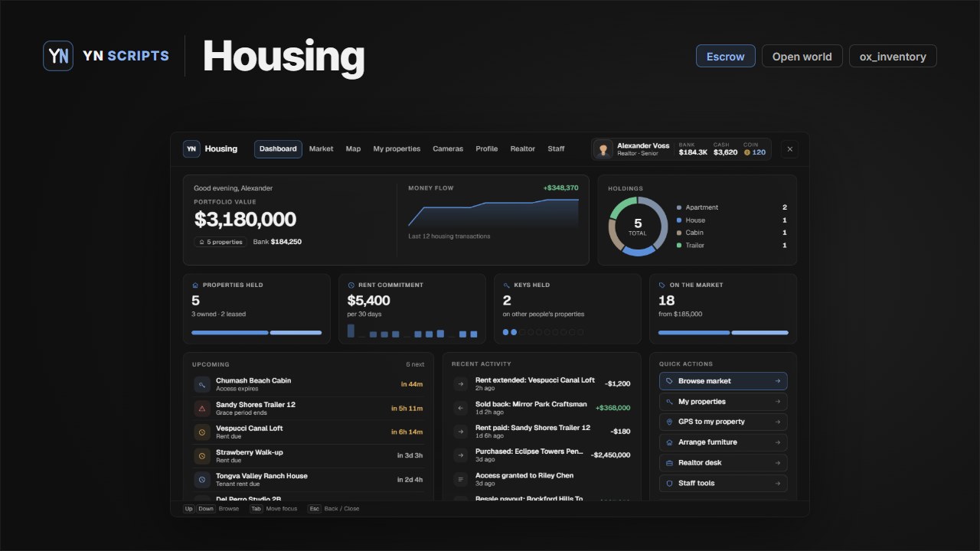Viewport: 980px width, 551px height.
Task: Open Staff tools quick action
Action: (x=723, y=484)
